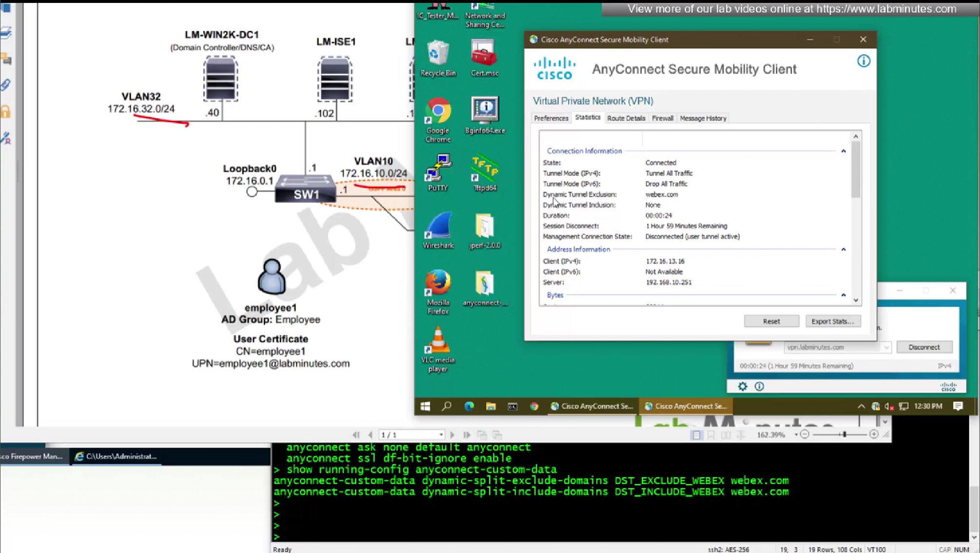Click the AnyConnect settings gear icon
The width and height of the screenshot is (980, 553).
click(742, 387)
